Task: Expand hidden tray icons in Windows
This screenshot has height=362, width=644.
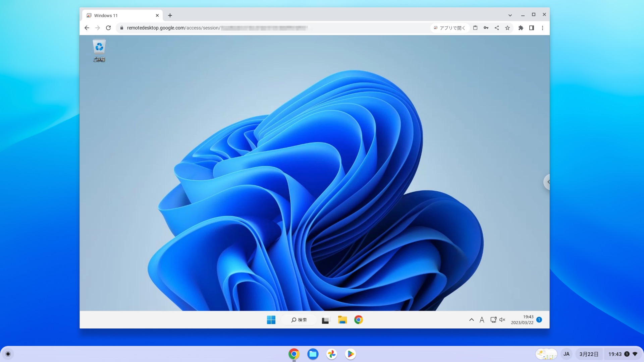Action: coord(471,320)
